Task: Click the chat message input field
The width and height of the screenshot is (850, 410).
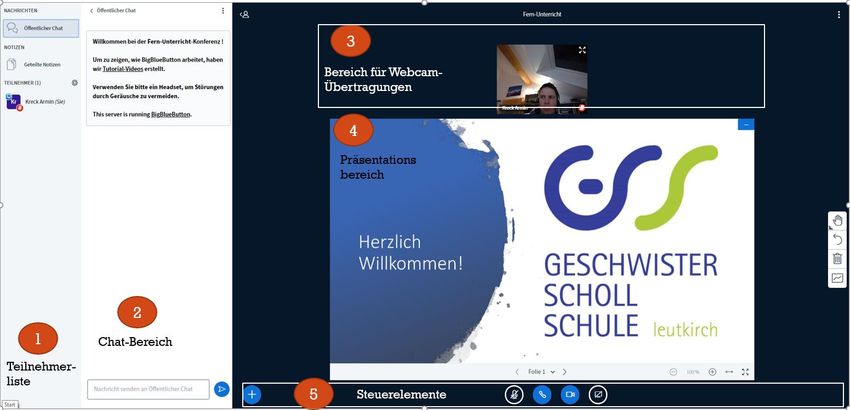Action: (x=148, y=389)
